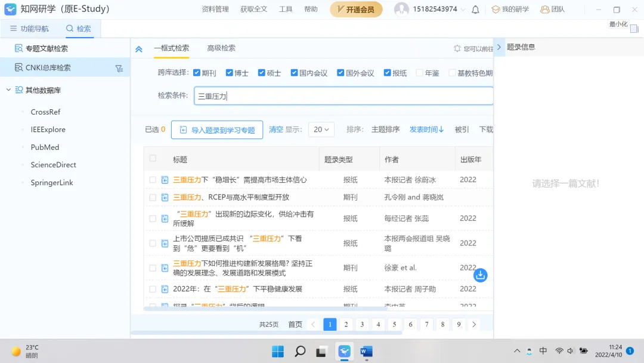Click 导入题录到学习专题 button
Screen dimensions: 644x363
point(217,130)
